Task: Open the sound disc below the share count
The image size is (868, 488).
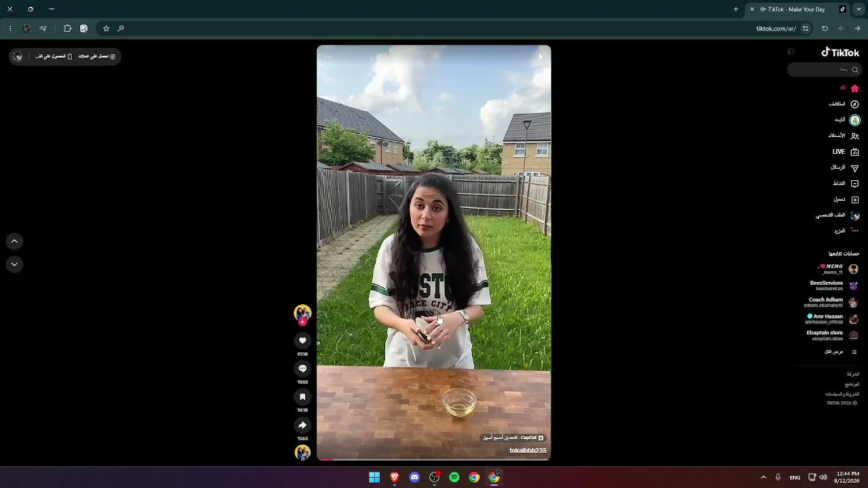Action: (x=302, y=453)
